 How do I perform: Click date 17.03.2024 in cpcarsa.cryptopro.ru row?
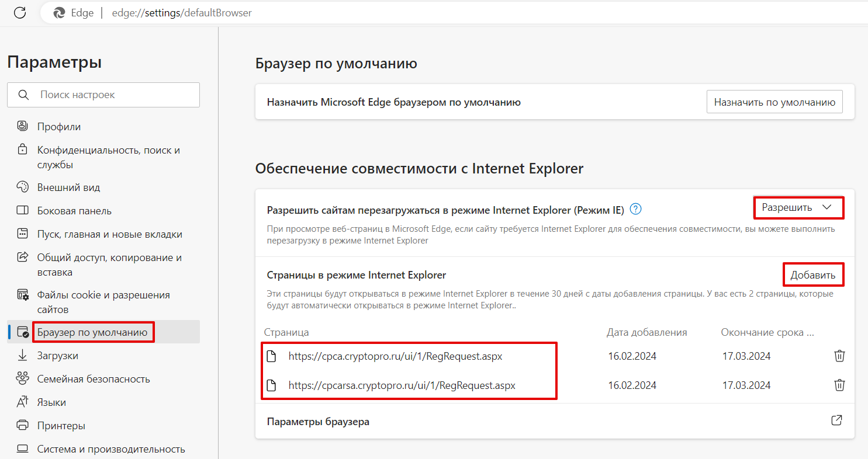tap(746, 385)
